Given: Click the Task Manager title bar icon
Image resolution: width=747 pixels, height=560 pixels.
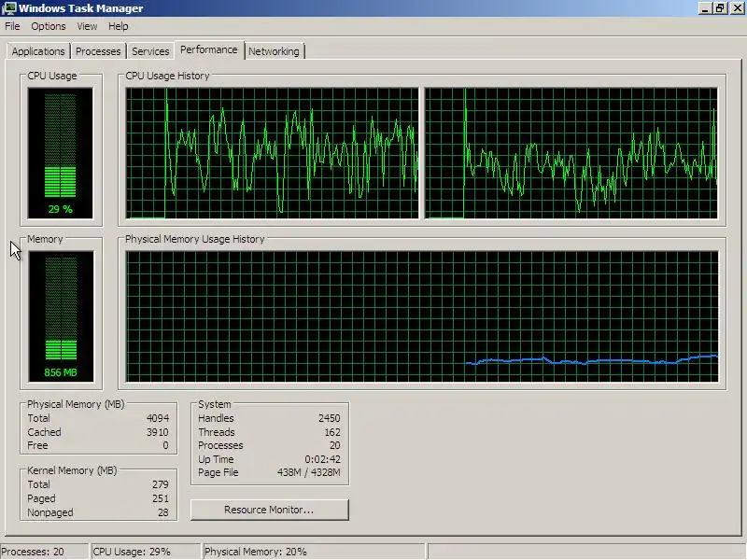Looking at the screenshot, I should 9,8.
